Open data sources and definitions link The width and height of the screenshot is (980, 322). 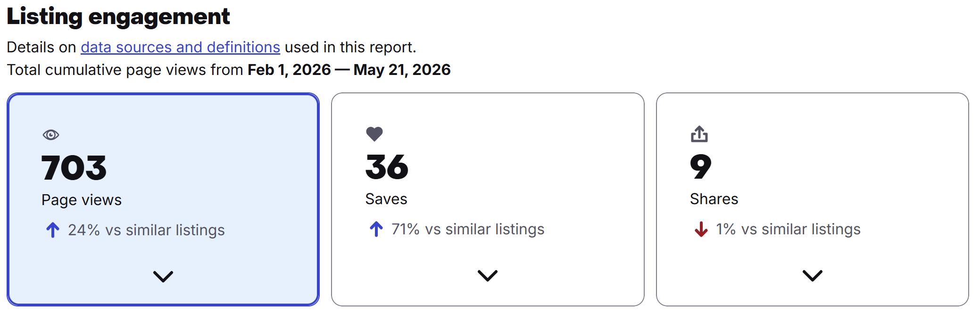[x=180, y=47]
